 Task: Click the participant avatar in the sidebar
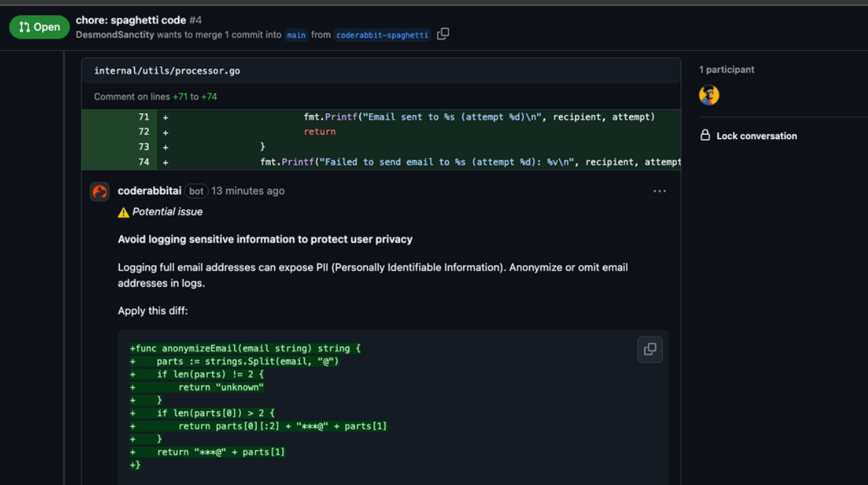coord(708,95)
